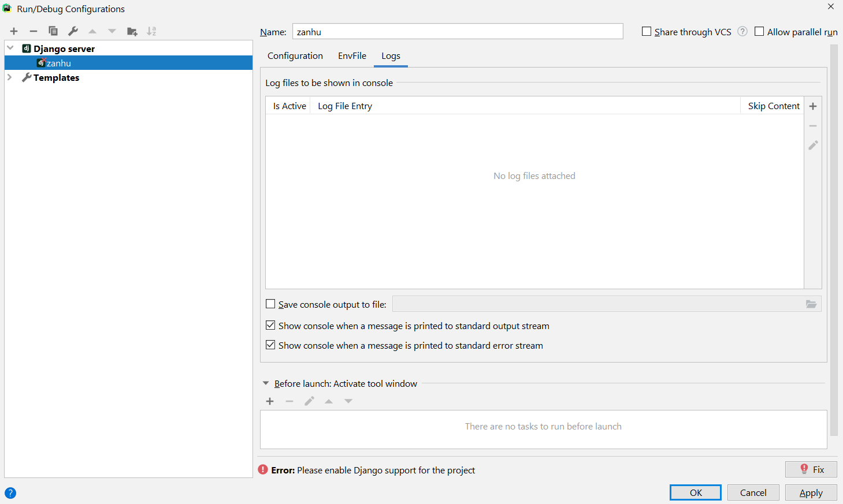Viewport: 843px width, 504px height.
Task: Switch to the Configuration tab
Action: 295,56
